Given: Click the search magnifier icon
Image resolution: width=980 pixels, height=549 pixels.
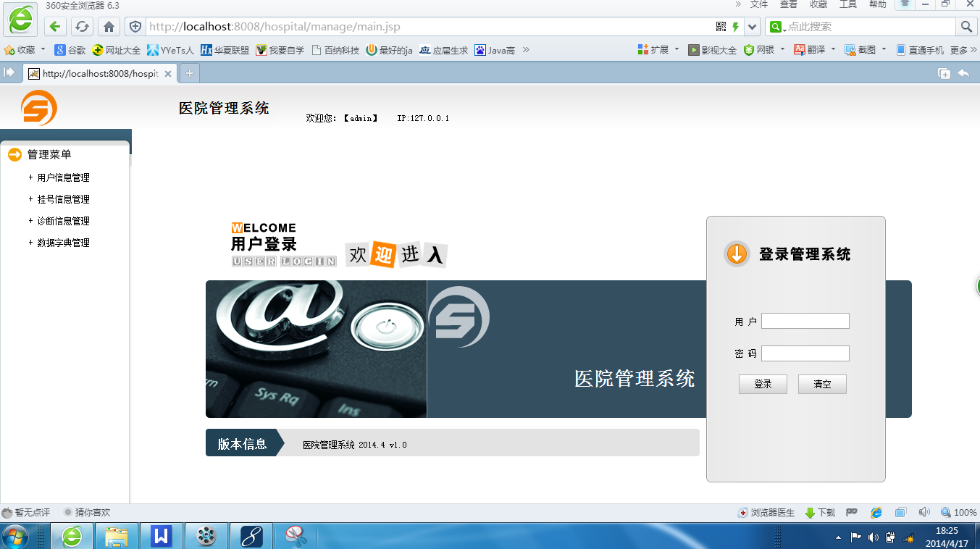Looking at the screenshot, I should click(x=966, y=27).
